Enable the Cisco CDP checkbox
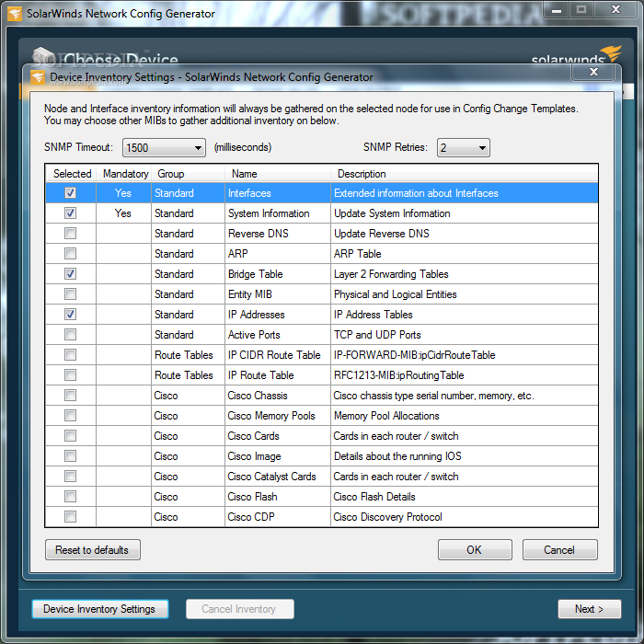Image resolution: width=644 pixels, height=644 pixels. pyautogui.click(x=70, y=516)
